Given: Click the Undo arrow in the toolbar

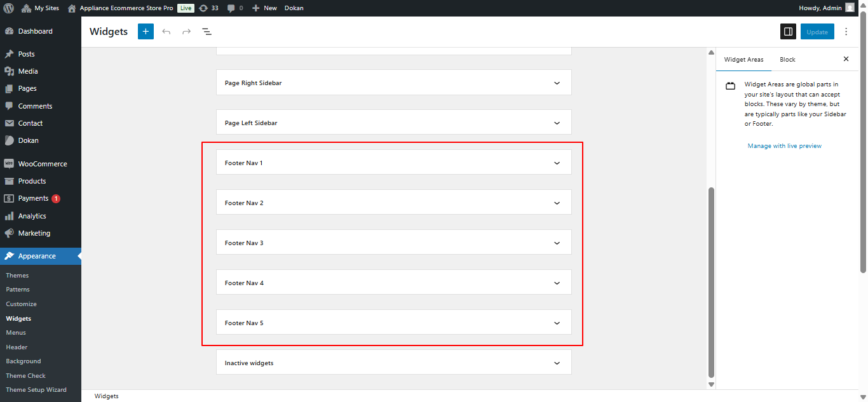Looking at the screenshot, I should click(x=166, y=31).
